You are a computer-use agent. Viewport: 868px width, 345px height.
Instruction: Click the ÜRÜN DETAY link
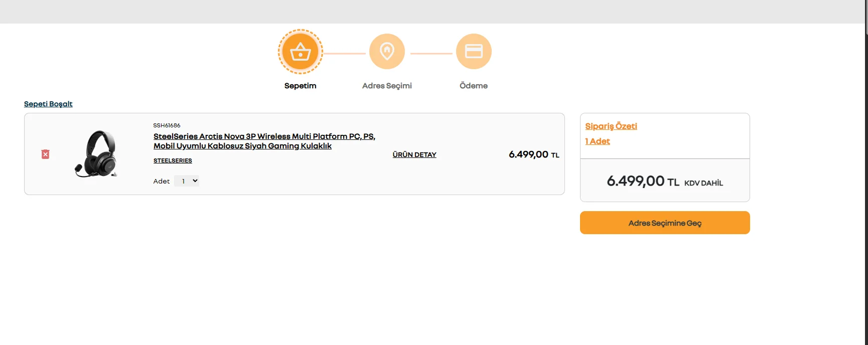[x=414, y=154]
